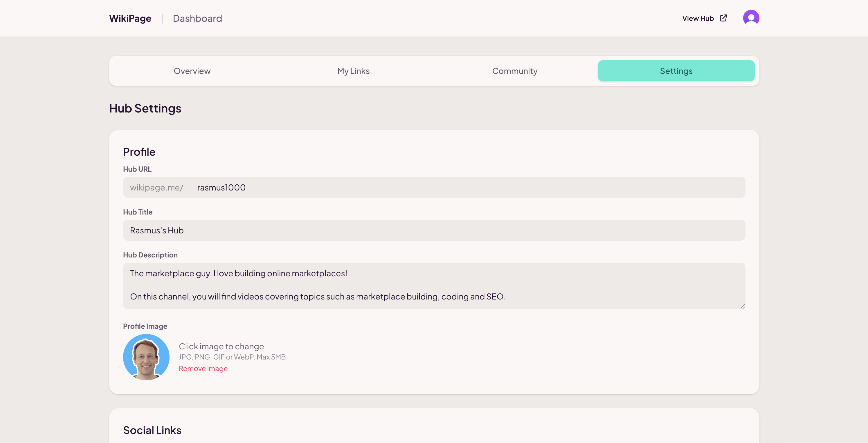Open the View Hub link

point(698,19)
